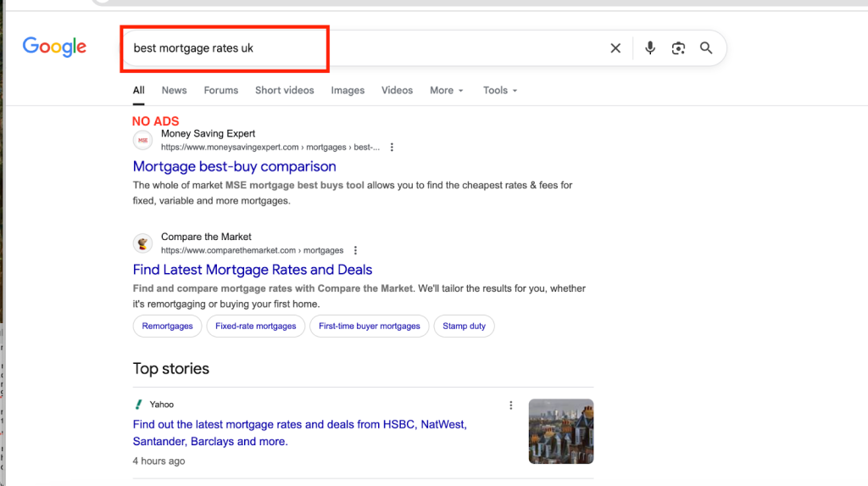Open Google Lens image search

point(678,48)
